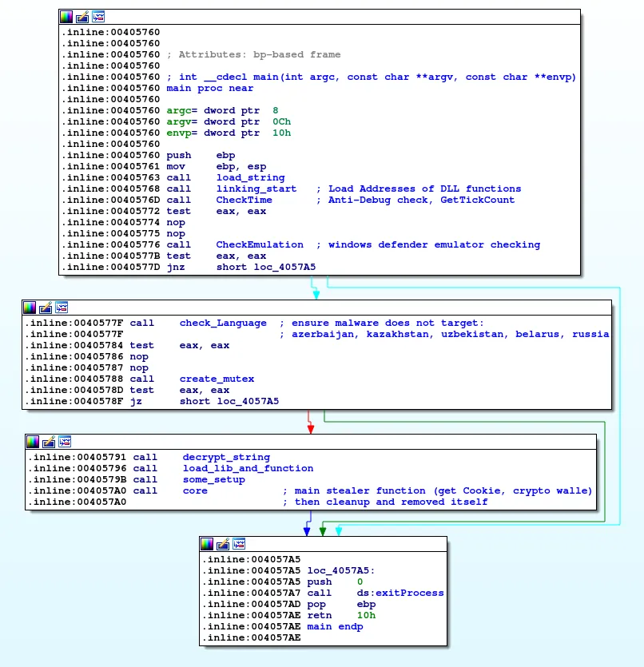The width and height of the screenshot is (644, 667).
Task: Select the create_mutex function name
Action: [x=217, y=379]
